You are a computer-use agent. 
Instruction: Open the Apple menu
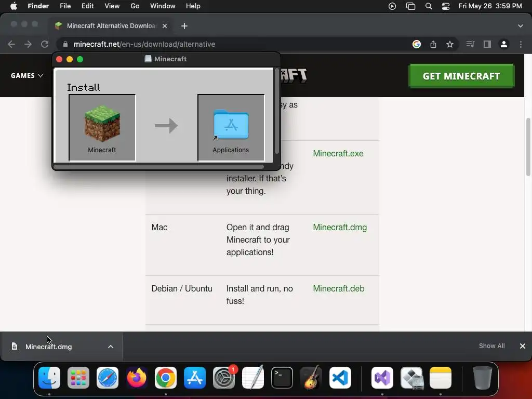pyautogui.click(x=14, y=6)
